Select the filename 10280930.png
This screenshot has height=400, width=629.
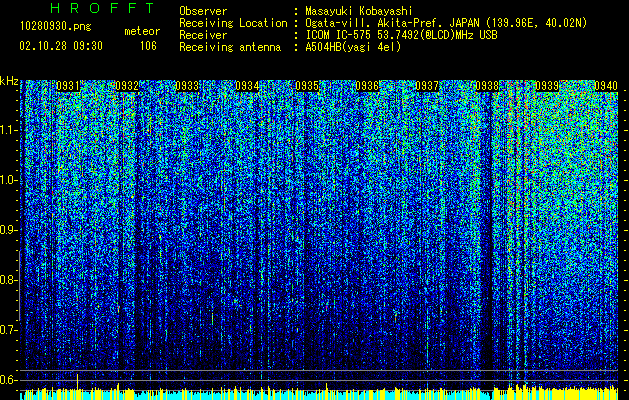point(55,27)
